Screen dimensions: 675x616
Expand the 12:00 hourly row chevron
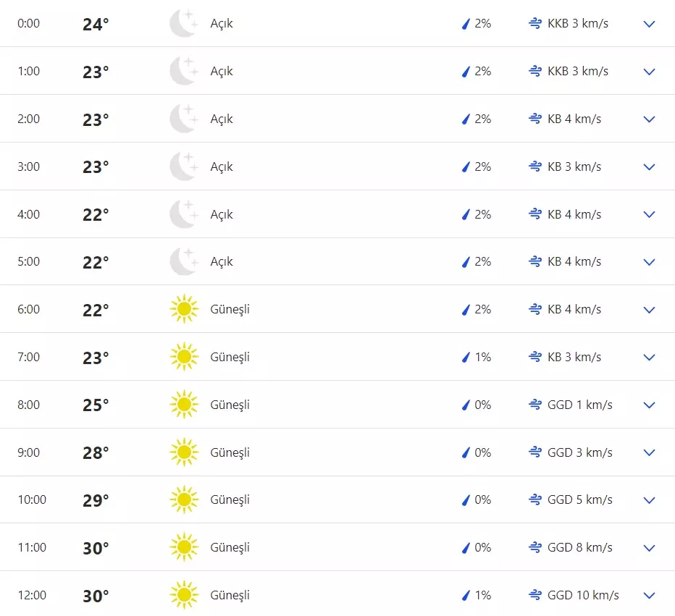point(649,596)
